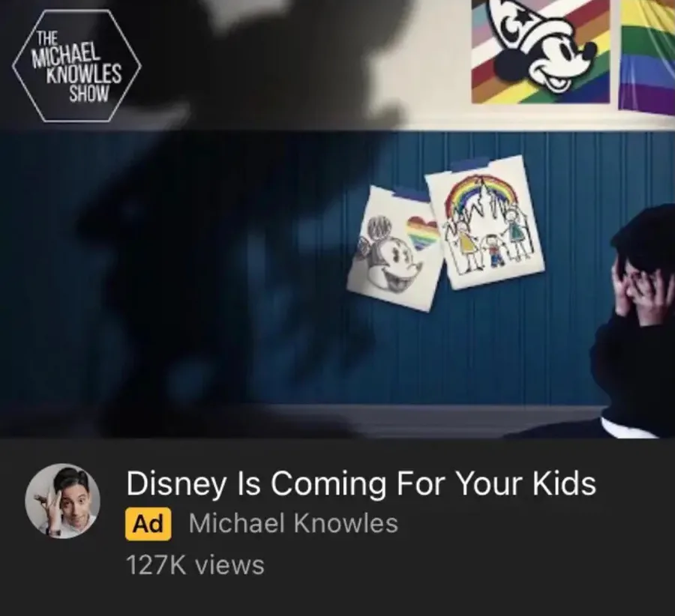This screenshot has width=675, height=616.
Task: Click the sorcerer hat on Mickey poster
Action: [521, 24]
